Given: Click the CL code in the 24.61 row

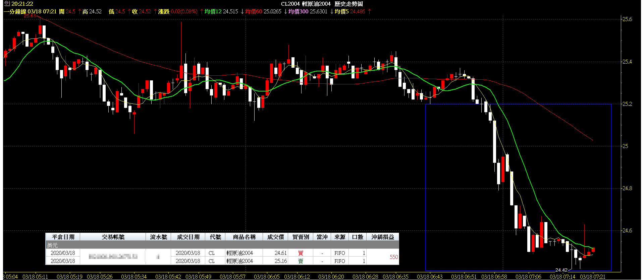Looking at the screenshot, I should (211, 253).
